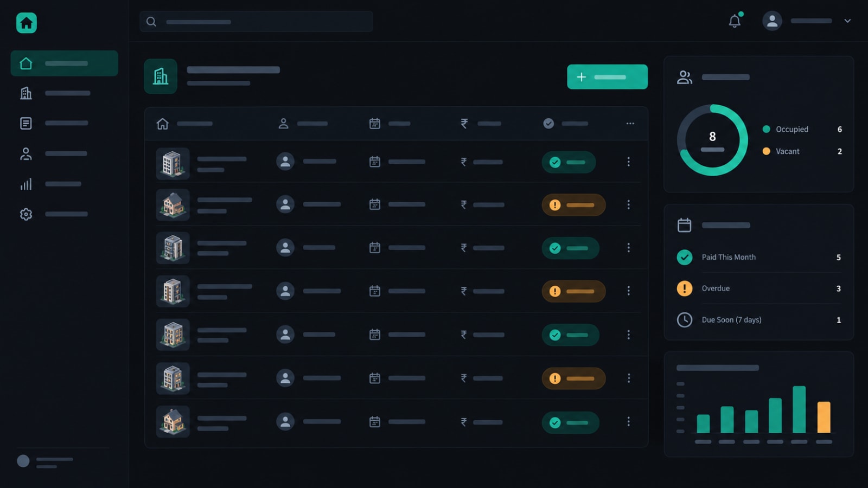Open the Home dashboard item in the sidebar
Screen dimensions: 868x488
coord(64,63)
